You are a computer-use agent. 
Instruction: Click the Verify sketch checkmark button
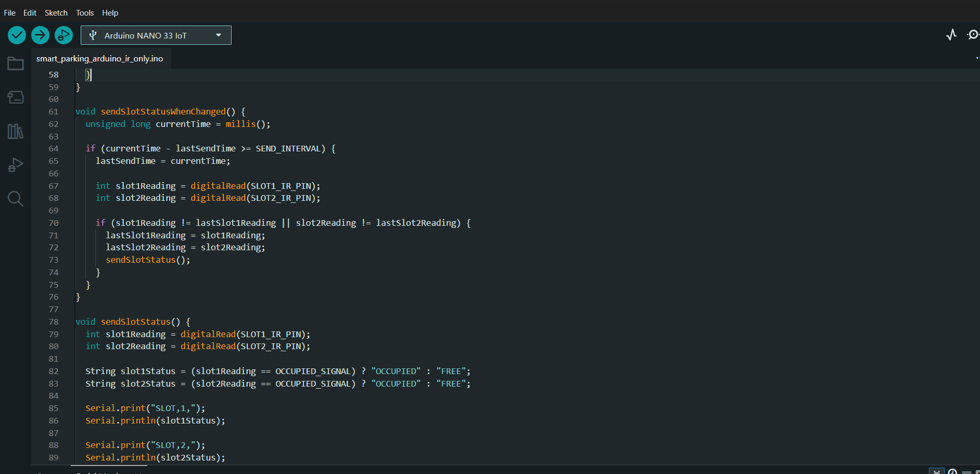pyautogui.click(x=17, y=35)
